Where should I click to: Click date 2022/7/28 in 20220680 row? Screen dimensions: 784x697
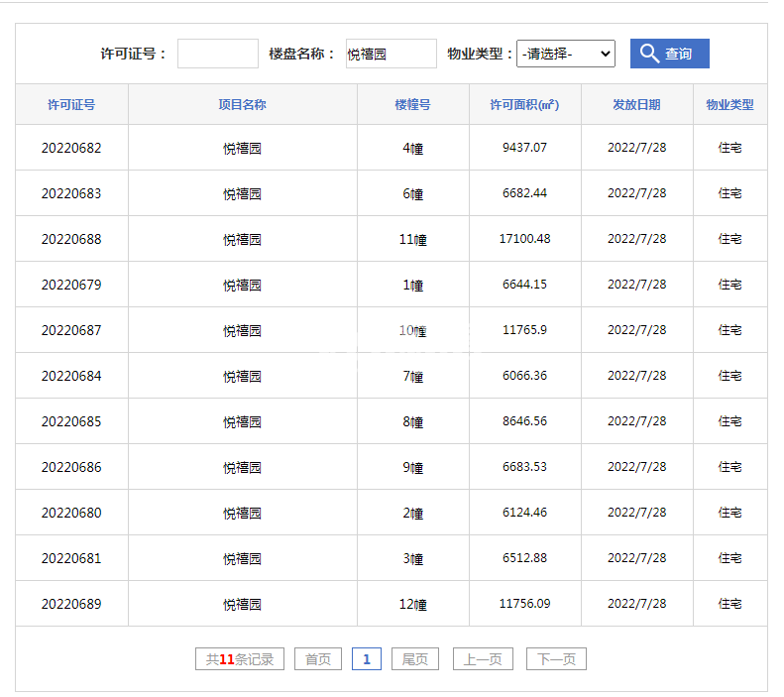tap(636, 513)
